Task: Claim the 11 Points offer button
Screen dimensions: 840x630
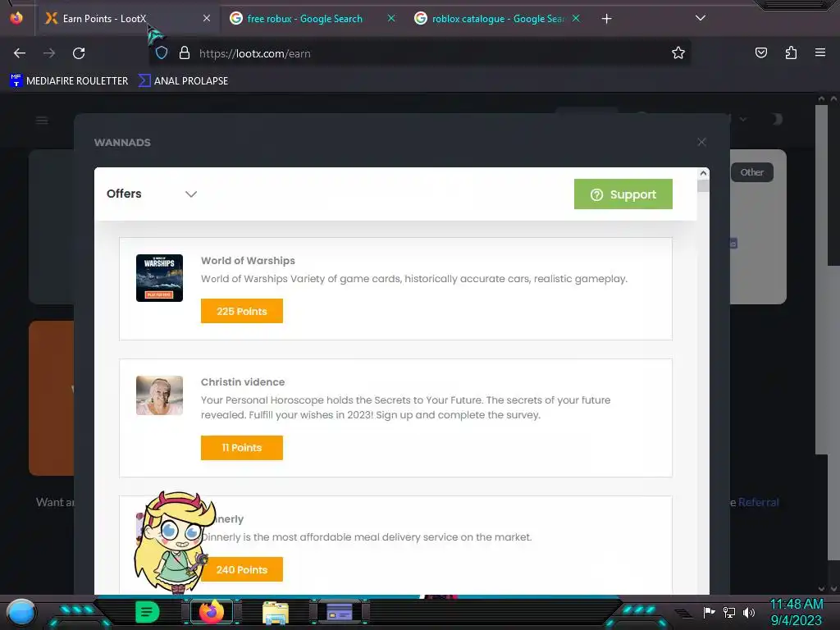Action: click(242, 447)
